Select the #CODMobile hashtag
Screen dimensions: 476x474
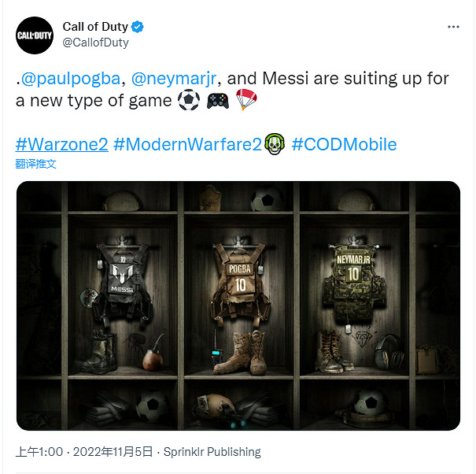coord(344,145)
